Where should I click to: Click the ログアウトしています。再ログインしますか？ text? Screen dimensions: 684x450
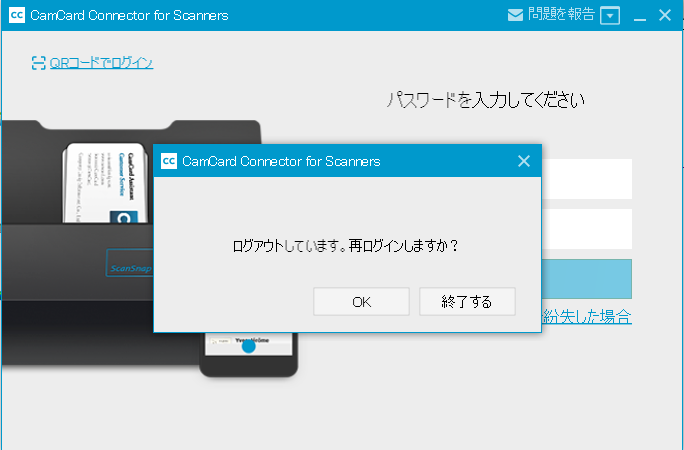(x=345, y=246)
